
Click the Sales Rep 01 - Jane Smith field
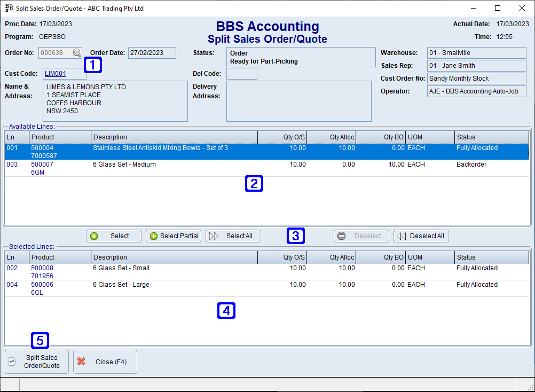click(x=476, y=65)
